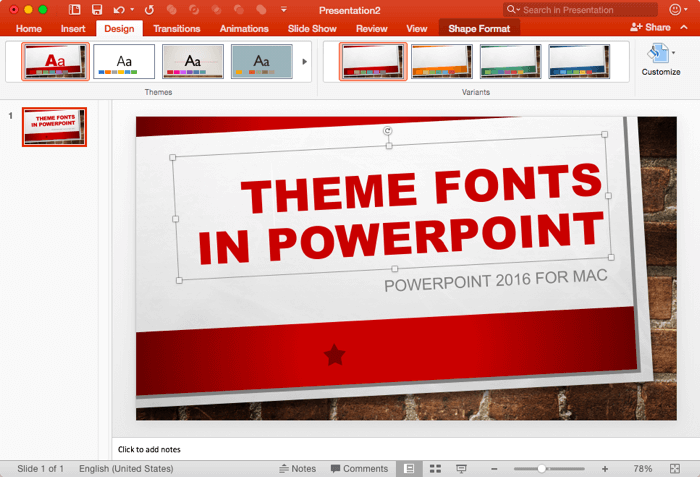Click the 78% zoom level

tap(642, 469)
